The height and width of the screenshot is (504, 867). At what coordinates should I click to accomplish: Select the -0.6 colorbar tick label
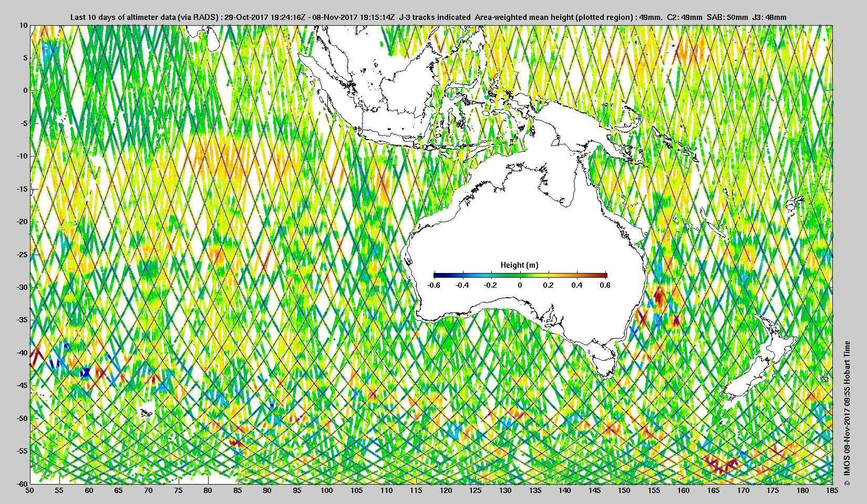[x=434, y=285]
